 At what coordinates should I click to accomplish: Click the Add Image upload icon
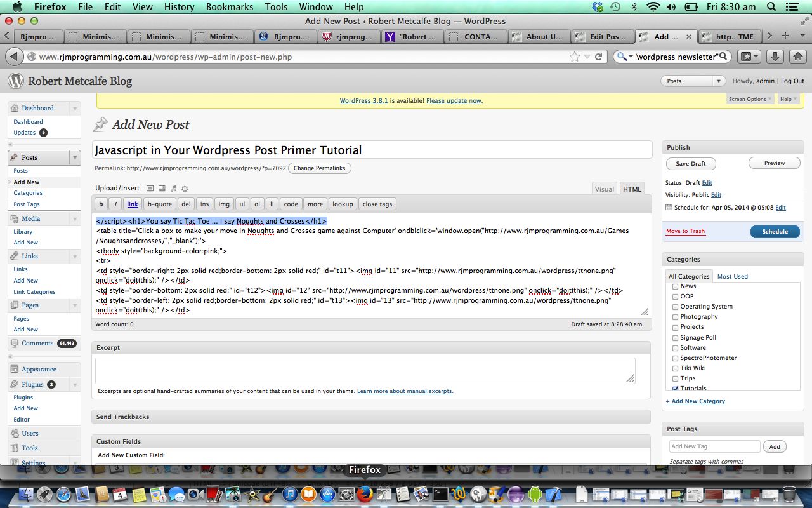(150, 189)
